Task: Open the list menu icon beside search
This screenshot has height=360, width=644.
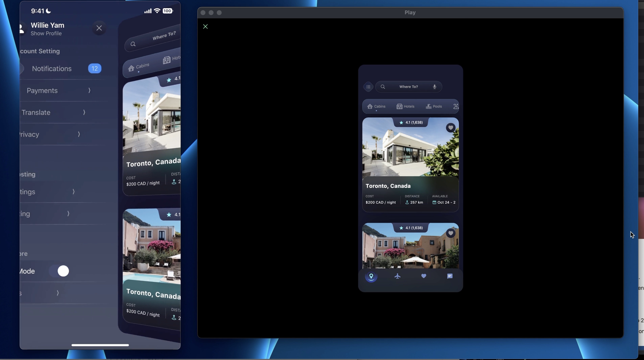Action: pos(368,87)
